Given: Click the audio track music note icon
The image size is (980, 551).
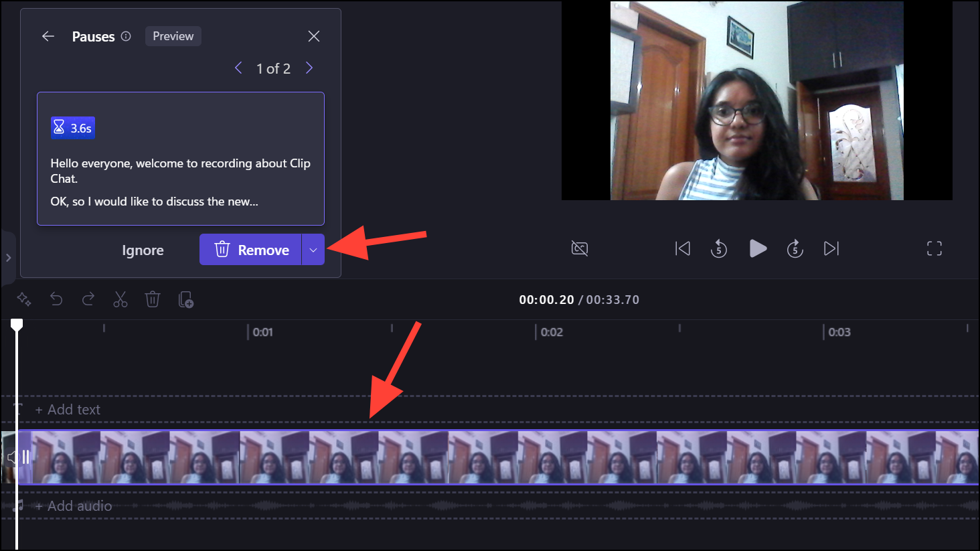Looking at the screenshot, I should [x=19, y=505].
